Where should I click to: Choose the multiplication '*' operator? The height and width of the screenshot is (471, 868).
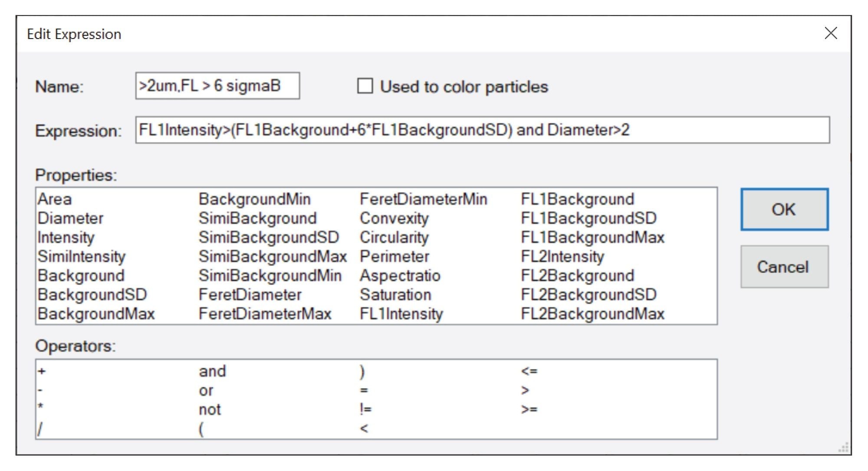pyautogui.click(x=40, y=409)
